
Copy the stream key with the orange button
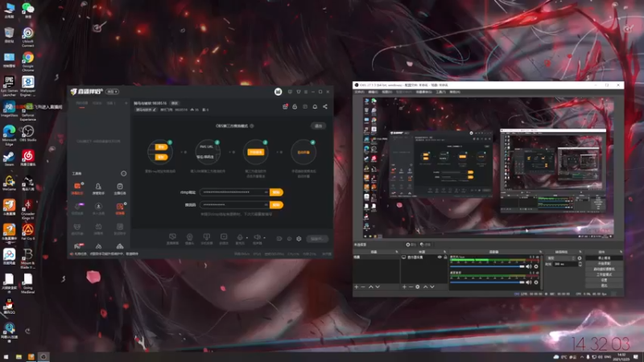click(x=276, y=205)
